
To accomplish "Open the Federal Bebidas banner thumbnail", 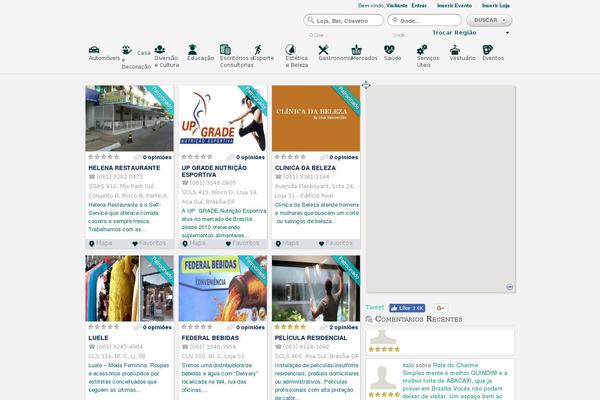I will [223, 288].
